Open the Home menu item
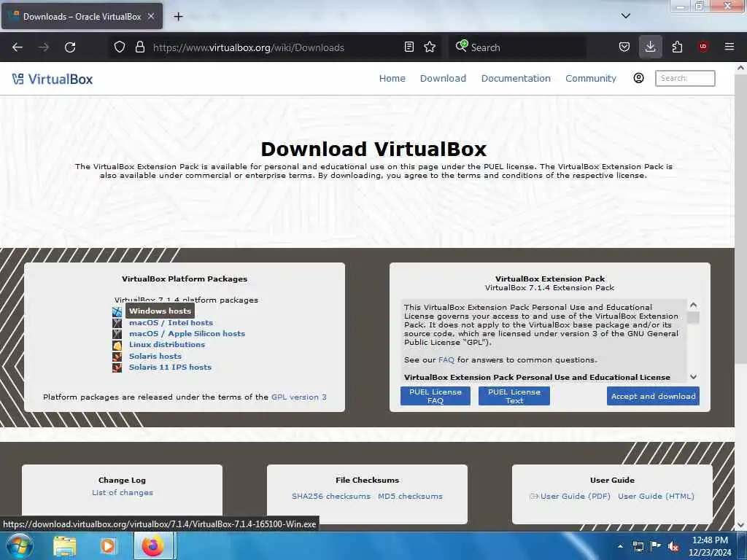Screen dimensions: 747x560 (x=392, y=79)
